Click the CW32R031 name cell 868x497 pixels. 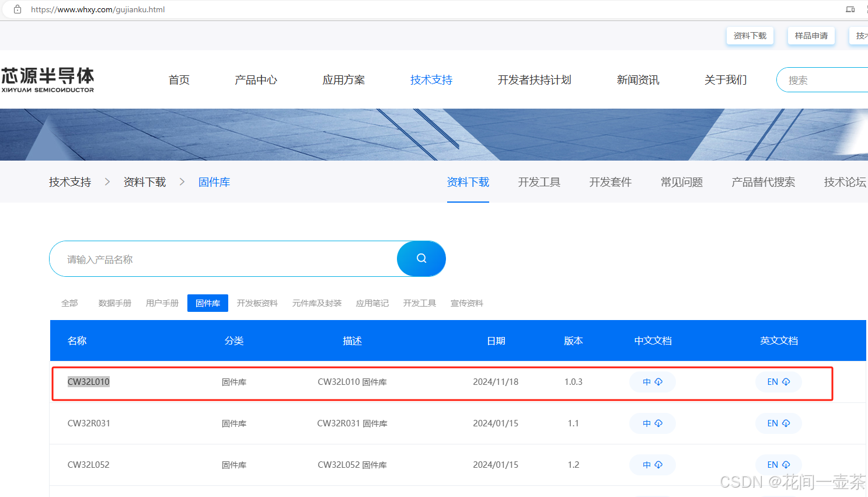(89, 423)
